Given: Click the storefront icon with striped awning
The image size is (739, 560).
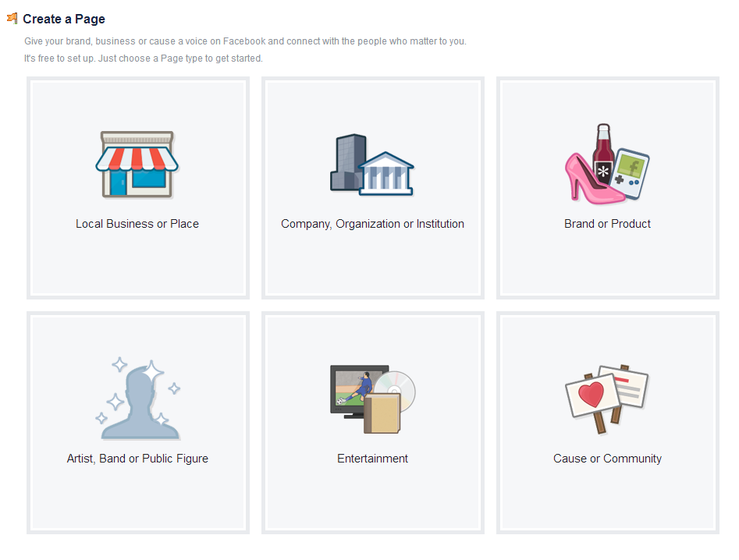Looking at the screenshot, I should (x=137, y=164).
